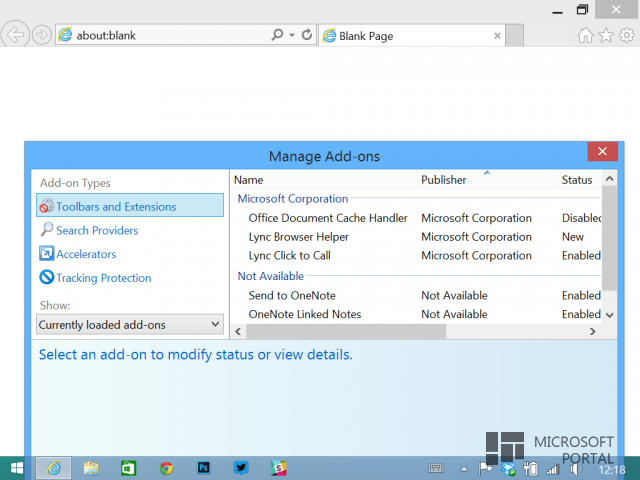Select Lync Click to Call add-on

pyautogui.click(x=290, y=256)
